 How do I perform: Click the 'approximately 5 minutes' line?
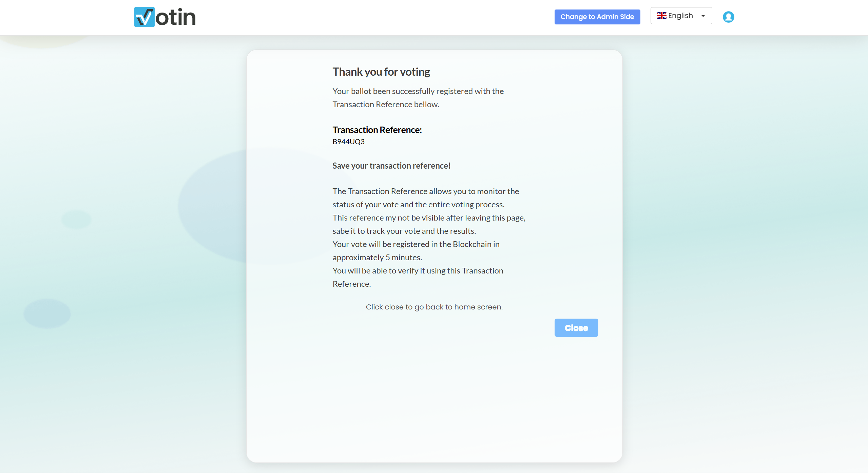pyautogui.click(x=377, y=258)
